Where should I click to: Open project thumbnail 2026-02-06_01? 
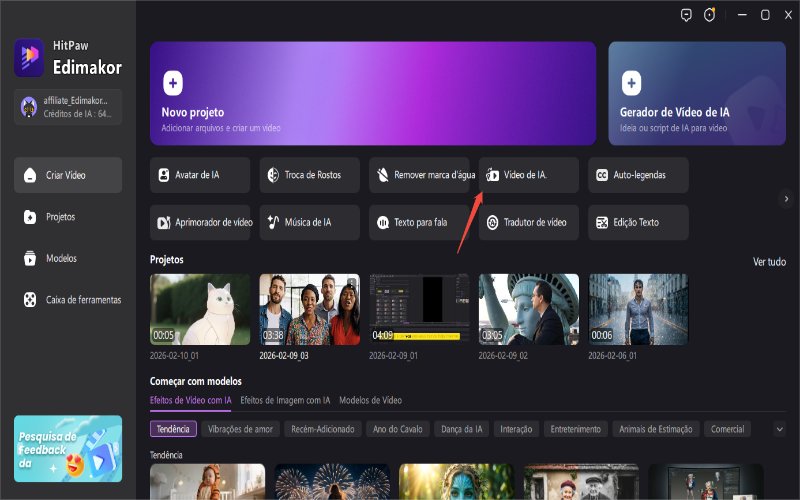[638, 310]
